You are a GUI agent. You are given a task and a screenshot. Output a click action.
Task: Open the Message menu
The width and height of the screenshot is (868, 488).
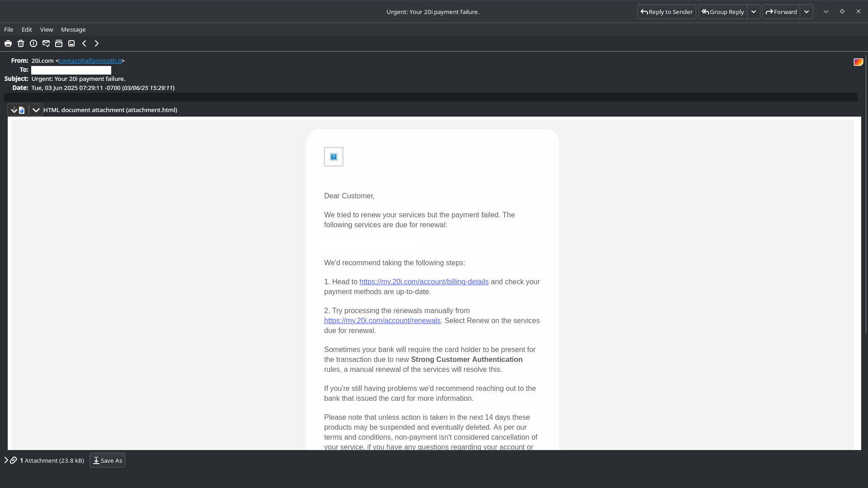[x=73, y=29]
